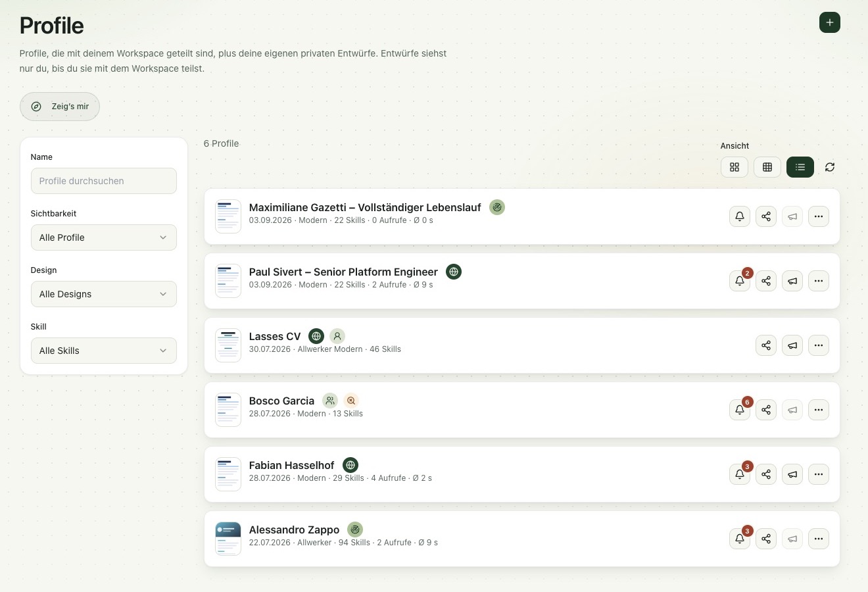
Task: Open notifications for Maximiliane Gazetti profile
Action: 740,216
